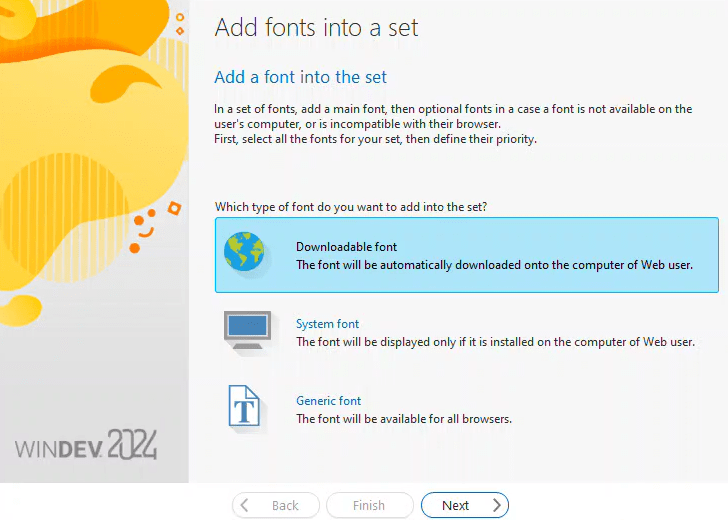Viewport: 728px width, 520px height.
Task: Click the WINDEV 2024 logo
Action: (x=86, y=445)
